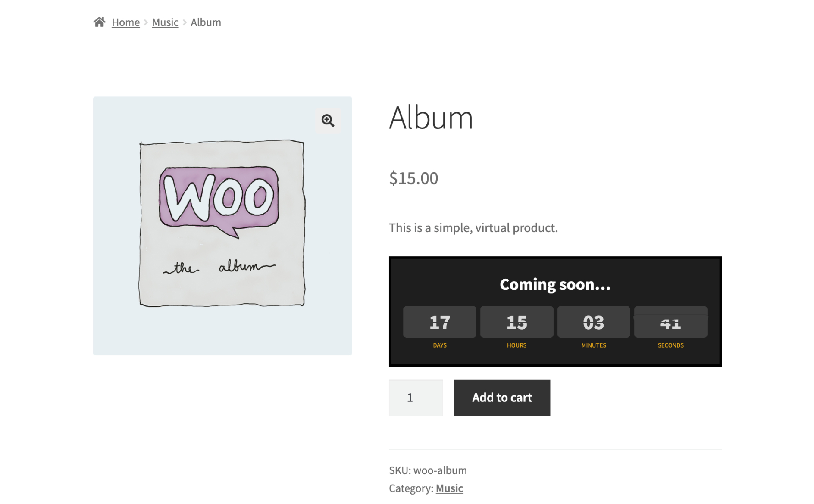
Task: Click the product title Album
Action: 431,118
